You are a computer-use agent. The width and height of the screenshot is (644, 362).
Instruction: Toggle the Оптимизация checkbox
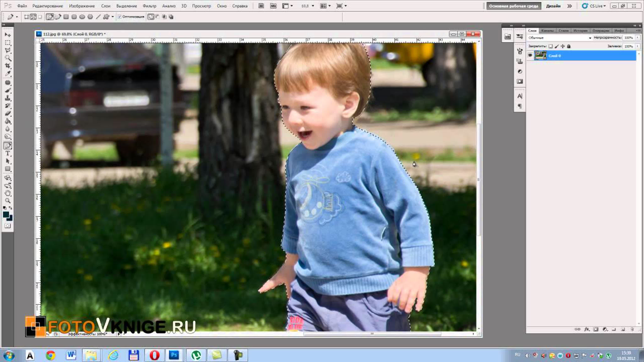tap(119, 17)
